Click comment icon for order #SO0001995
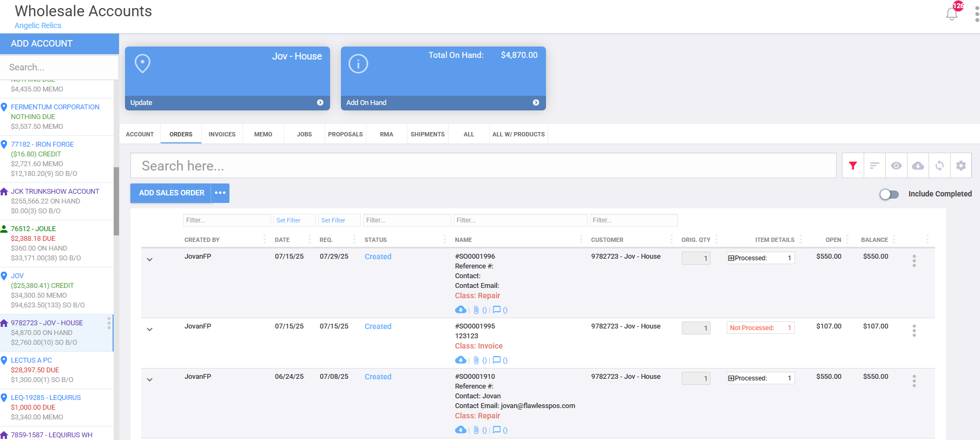980x440 pixels. click(x=496, y=360)
